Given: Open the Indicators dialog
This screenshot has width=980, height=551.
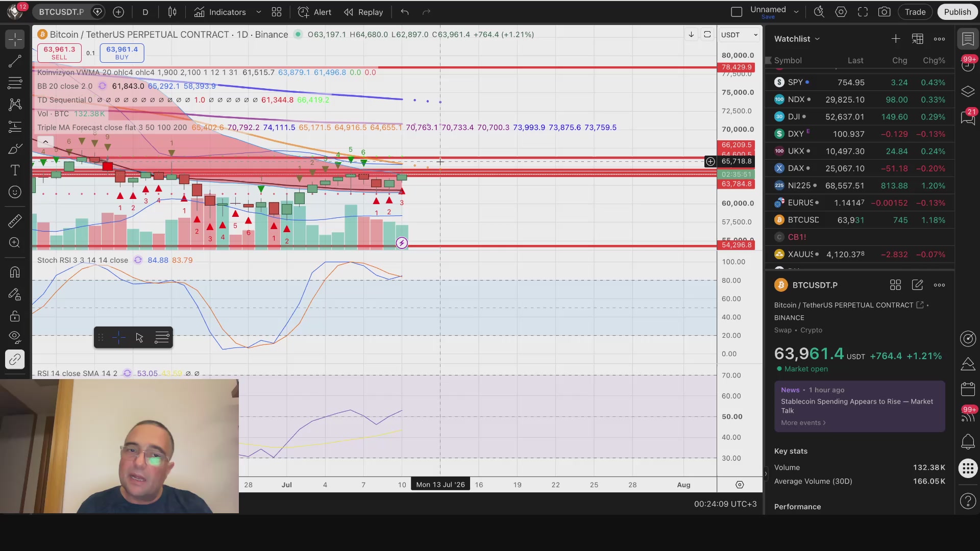Looking at the screenshot, I should pyautogui.click(x=220, y=12).
